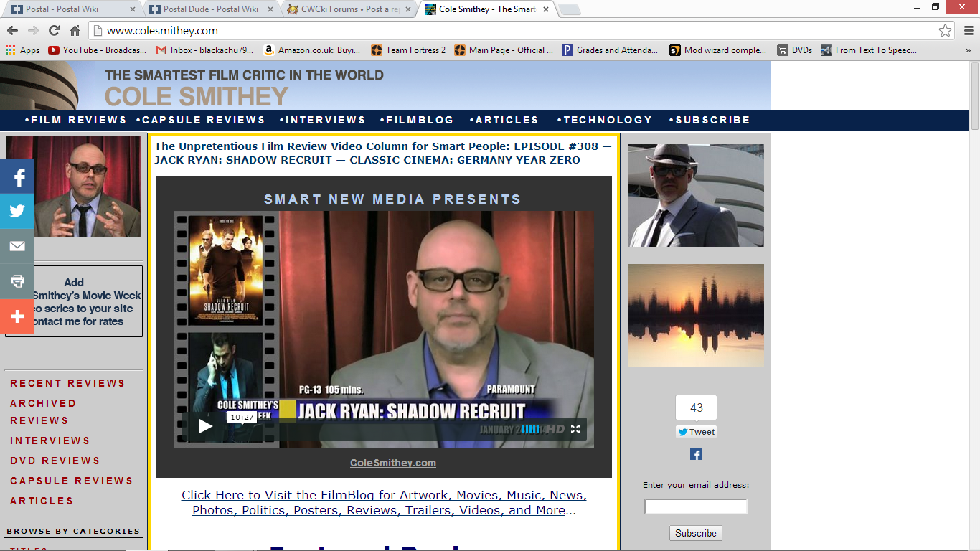Click the address bar URL
The image size is (980, 551).
(162, 31)
